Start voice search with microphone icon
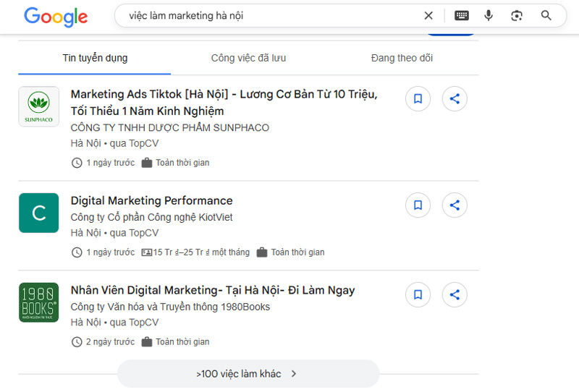This screenshot has width=579, height=392. click(x=489, y=15)
